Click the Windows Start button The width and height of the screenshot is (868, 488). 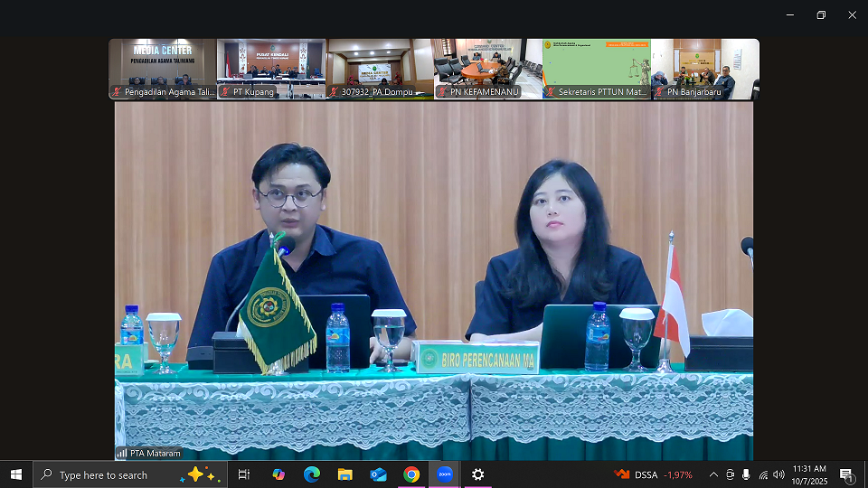tap(16, 474)
